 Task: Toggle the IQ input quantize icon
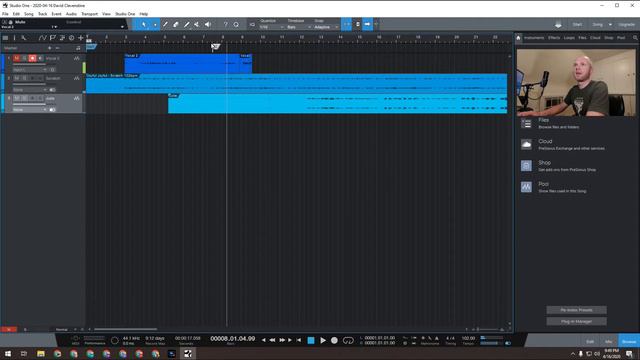[252, 24]
